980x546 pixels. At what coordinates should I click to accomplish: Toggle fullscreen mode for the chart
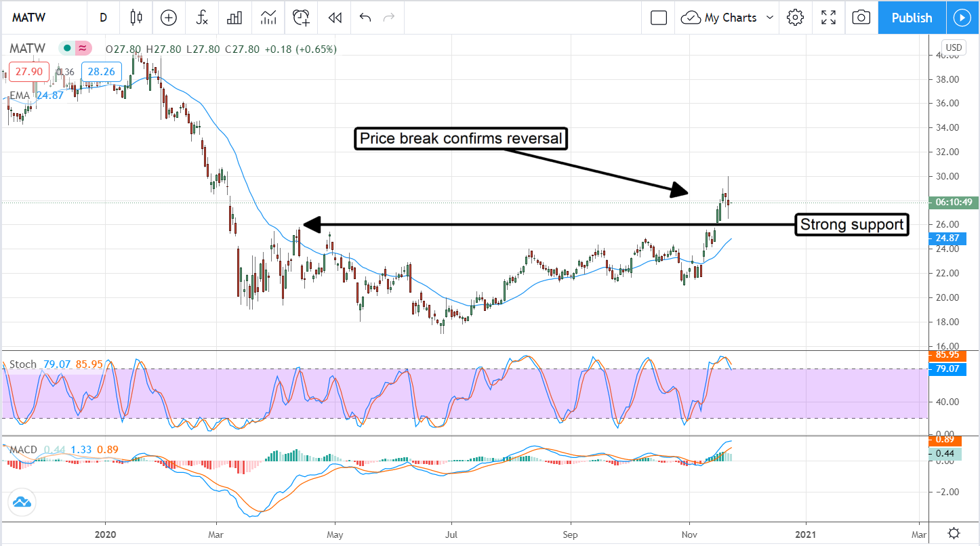pos(828,18)
